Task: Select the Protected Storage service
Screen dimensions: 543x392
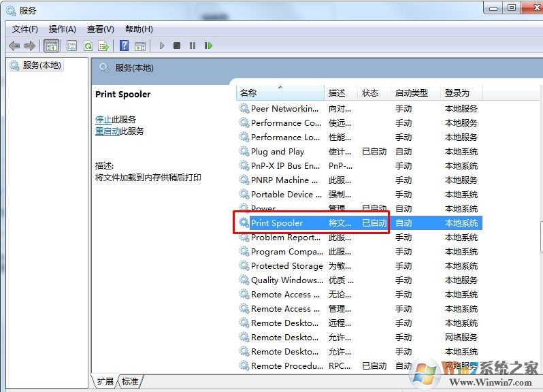Action: click(359, 265)
